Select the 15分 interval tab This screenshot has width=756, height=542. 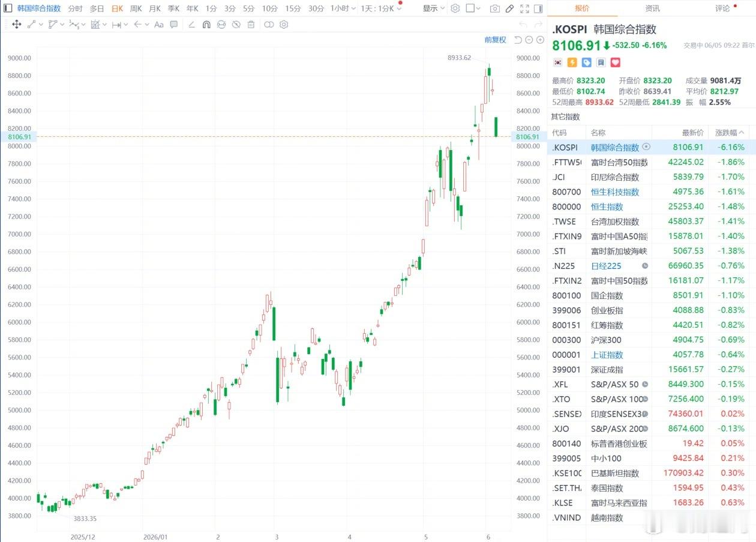[x=293, y=8]
